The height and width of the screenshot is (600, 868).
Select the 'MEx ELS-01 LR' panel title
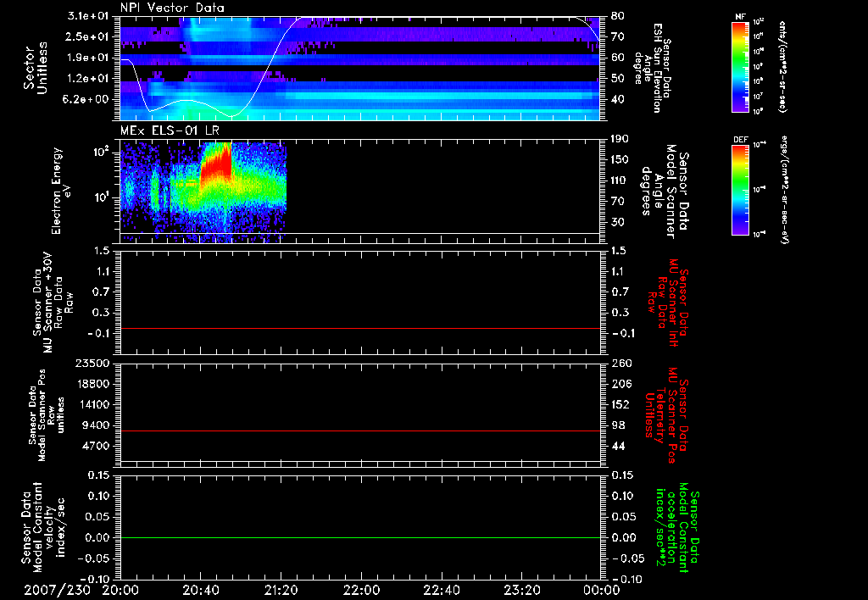tap(170, 131)
